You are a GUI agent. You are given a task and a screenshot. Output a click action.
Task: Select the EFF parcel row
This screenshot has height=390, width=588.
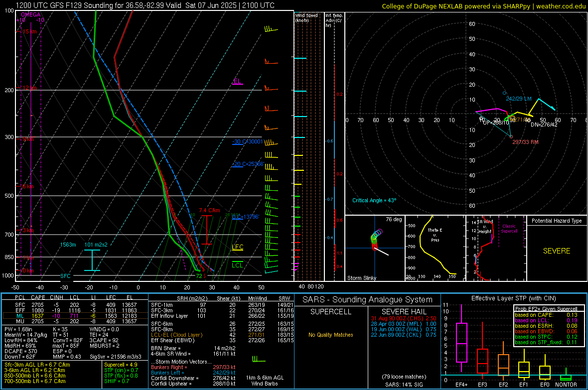click(x=74, y=310)
